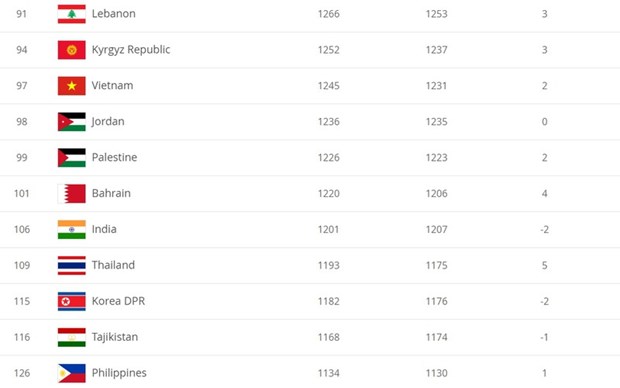Select the Tajikistan flag icon

72,337
